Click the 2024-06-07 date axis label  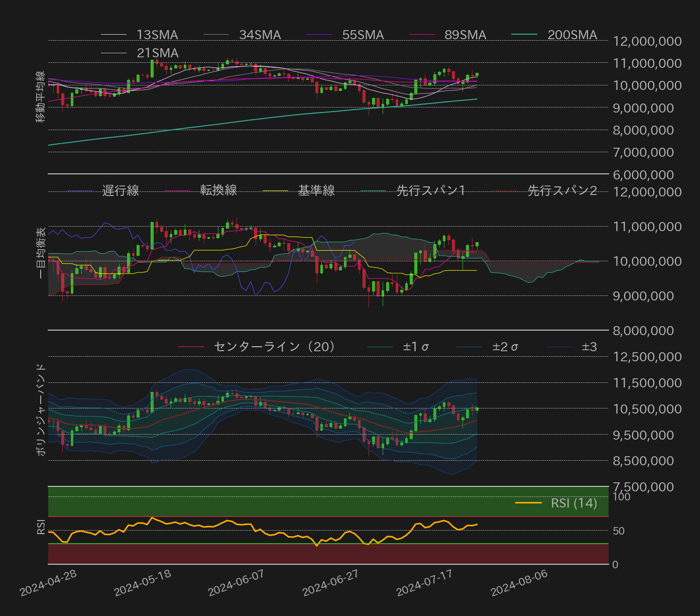tap(235, 584)
